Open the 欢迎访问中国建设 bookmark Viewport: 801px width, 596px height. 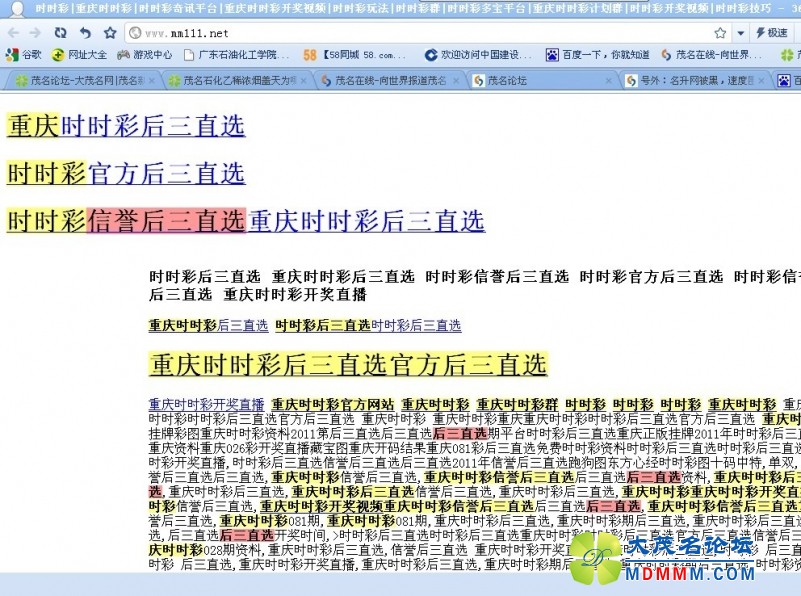(479, 54)
